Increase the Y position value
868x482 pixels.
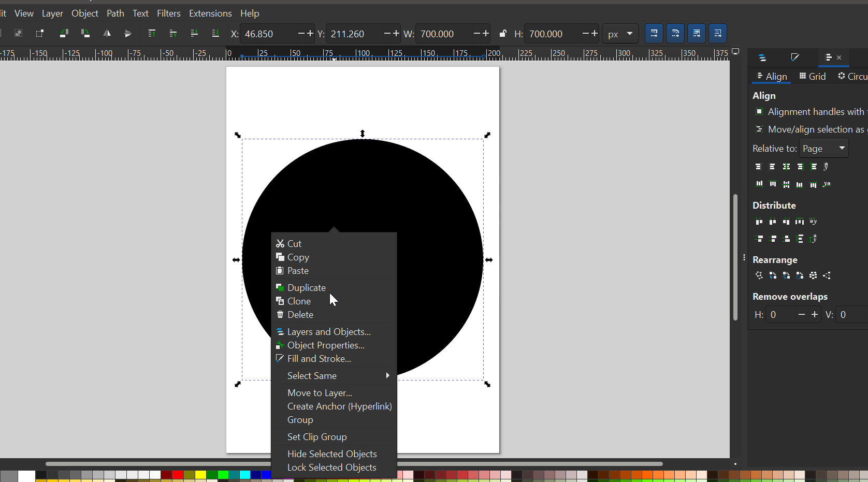(396, 34)
